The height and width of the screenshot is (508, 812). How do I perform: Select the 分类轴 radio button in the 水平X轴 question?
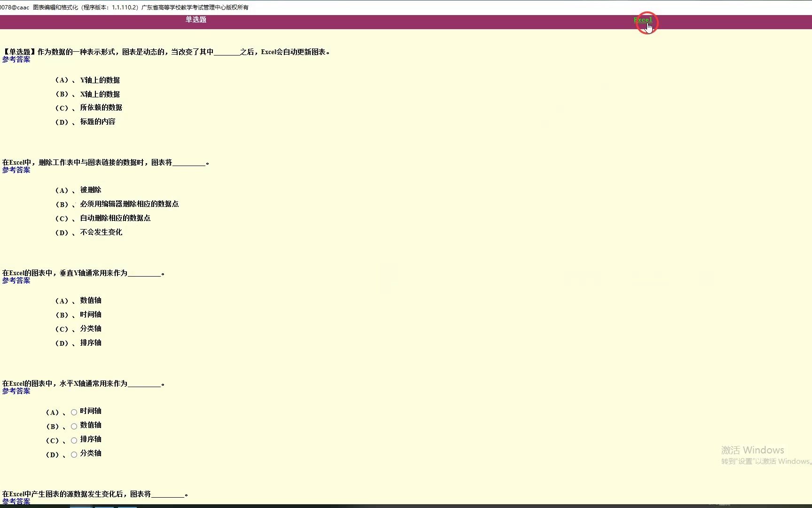tap(74, 455)
